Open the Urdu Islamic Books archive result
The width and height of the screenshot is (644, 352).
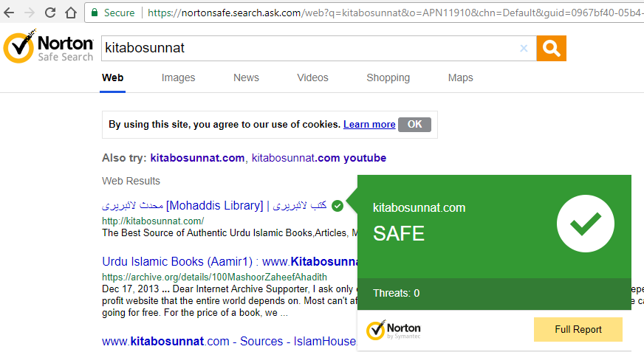coord(230,261)
